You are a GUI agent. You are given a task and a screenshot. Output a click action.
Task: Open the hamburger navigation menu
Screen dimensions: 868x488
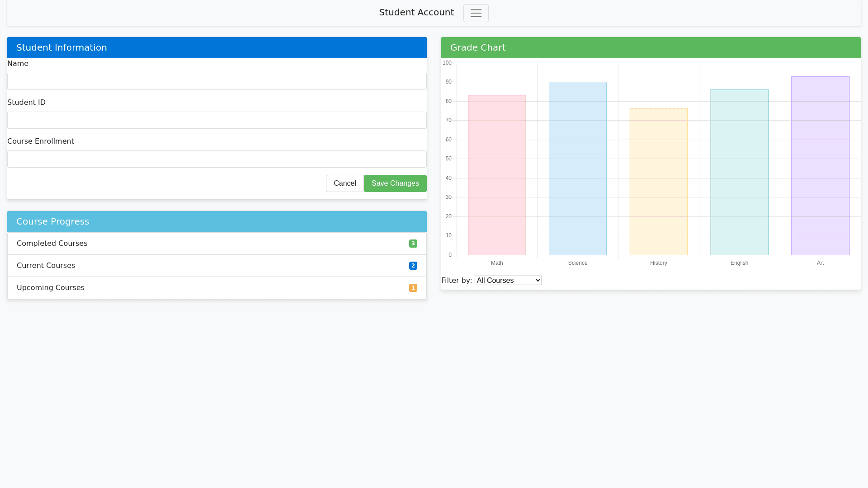476,13
